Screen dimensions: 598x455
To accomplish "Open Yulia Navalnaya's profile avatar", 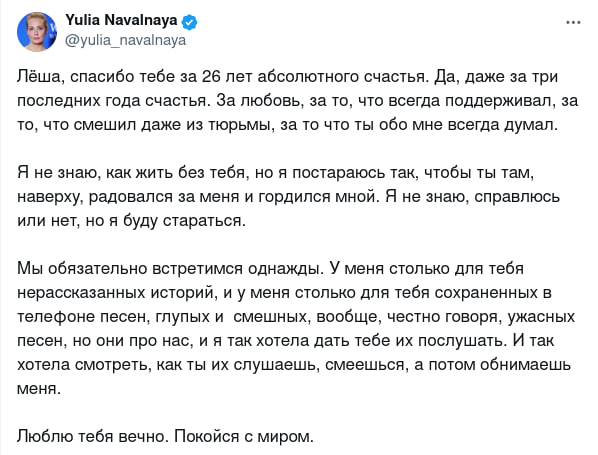I will (x=37, y=31).
